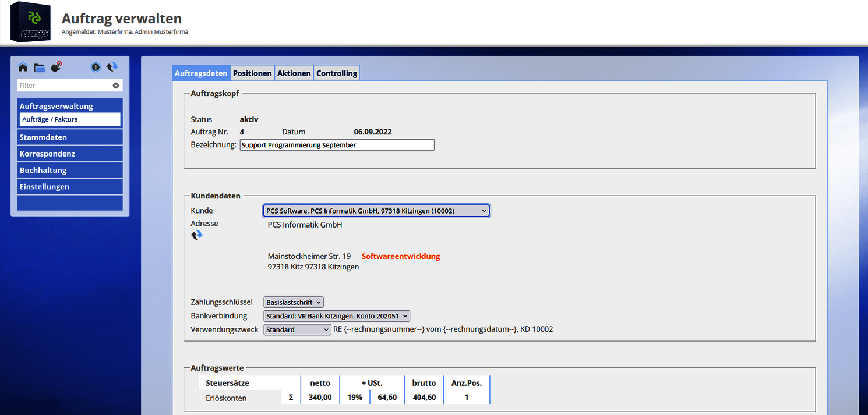
Task: Click the text '97318 Kitz 97318 Kitzingen'
Action: click(313, 267)
